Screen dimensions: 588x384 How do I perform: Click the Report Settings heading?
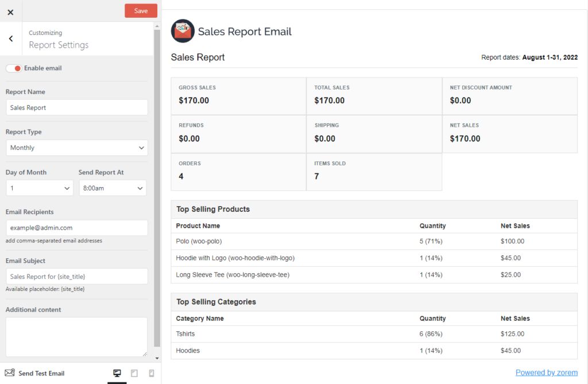(x=59, y=45)
